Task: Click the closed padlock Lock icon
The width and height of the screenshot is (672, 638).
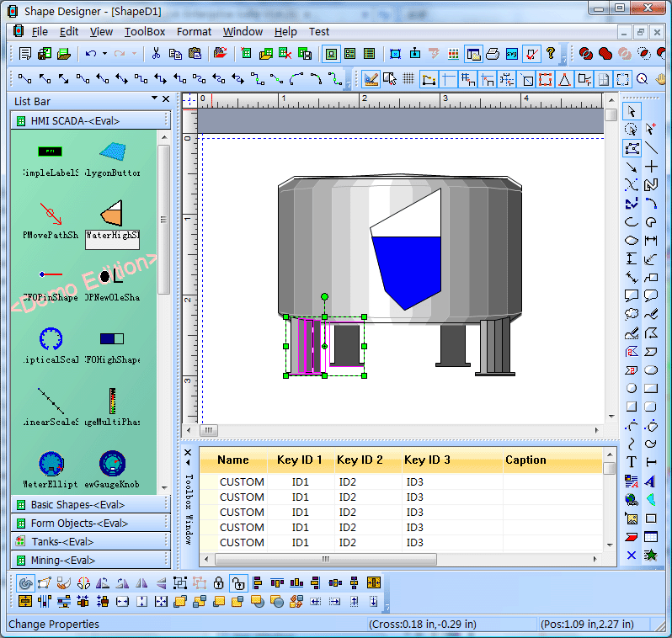Action: click(x=219, y=582)
